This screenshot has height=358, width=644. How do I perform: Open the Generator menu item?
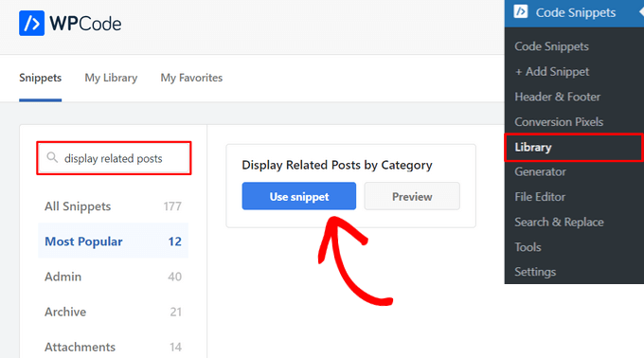[x=540, y=171]
